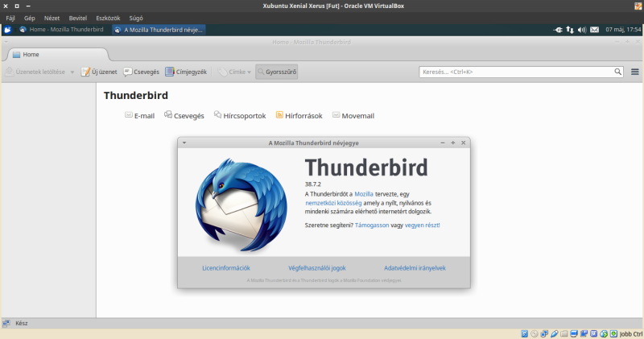Viewport: 644px width, 339px height.
Task: Click the VirtualBox network indicator icon
Action: point(544,333)
